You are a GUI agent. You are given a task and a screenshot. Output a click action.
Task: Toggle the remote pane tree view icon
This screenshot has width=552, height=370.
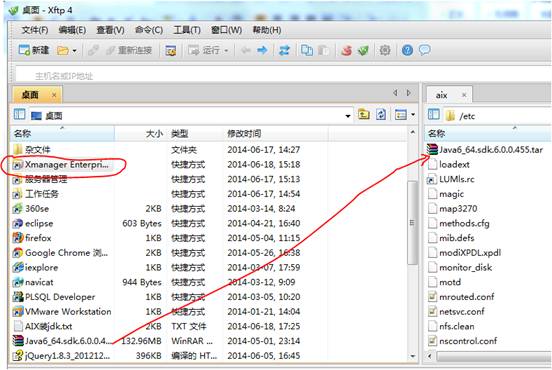click(x=434, y=115)
